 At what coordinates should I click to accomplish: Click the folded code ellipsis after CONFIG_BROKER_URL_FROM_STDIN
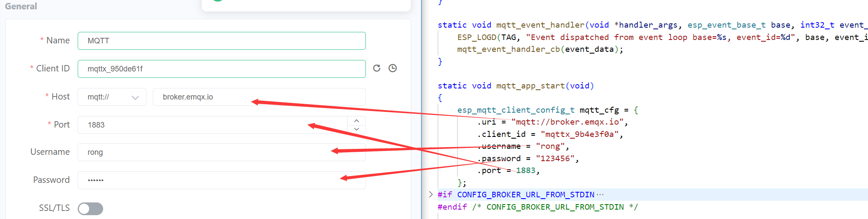pyautogui.click(x=600, y=195)
